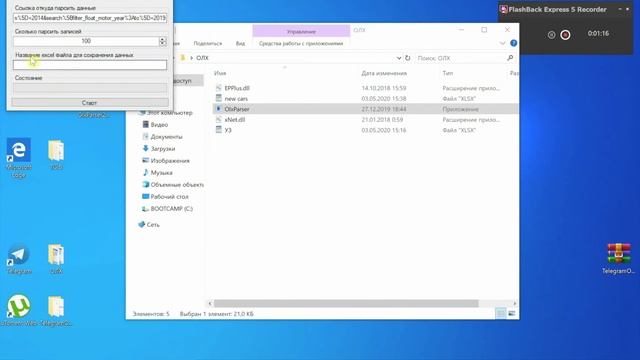Open Средства работы с приложениями tab
This screenshot has width=640, height=360.
click(301, 43)
